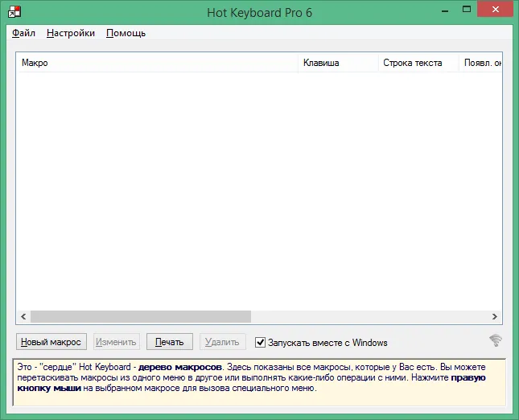The image size is (519, 420).
Task: Click the wireless signal icon near the bottom right
Action: [496, 340]
